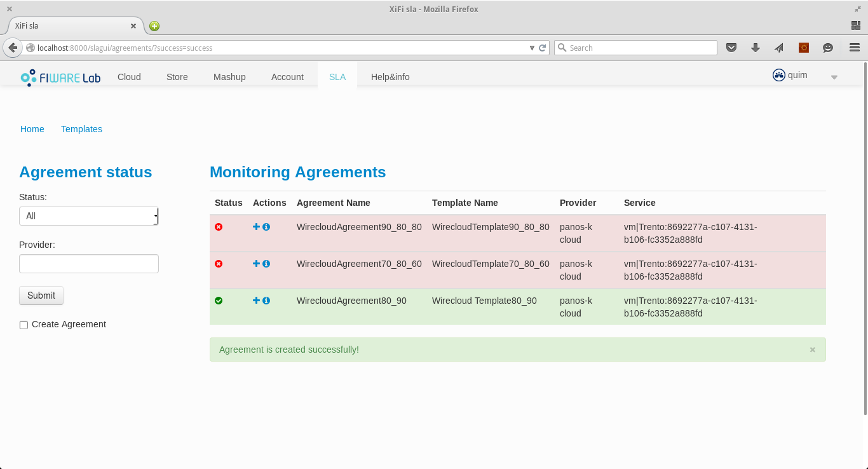This screenshot has width=868, height=469.
Task: Open the URL history dropdown arrow
Action: tap(532, 48)
